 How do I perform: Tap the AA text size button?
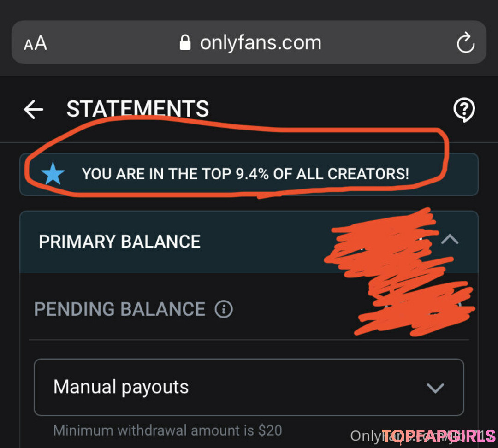36,44
